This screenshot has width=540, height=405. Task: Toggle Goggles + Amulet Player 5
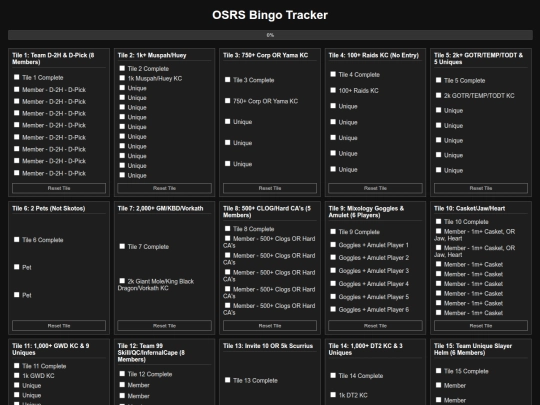pyautogui.click(x=333, y=296)
